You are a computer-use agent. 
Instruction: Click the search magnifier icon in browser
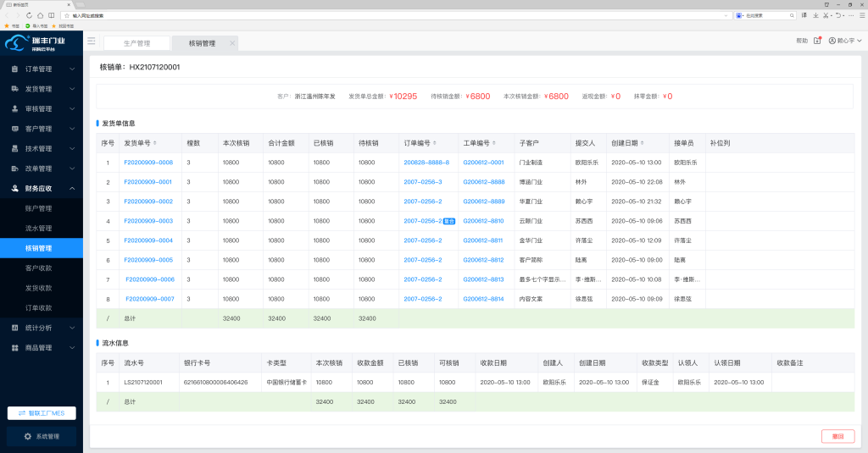[x=793, y=15]
